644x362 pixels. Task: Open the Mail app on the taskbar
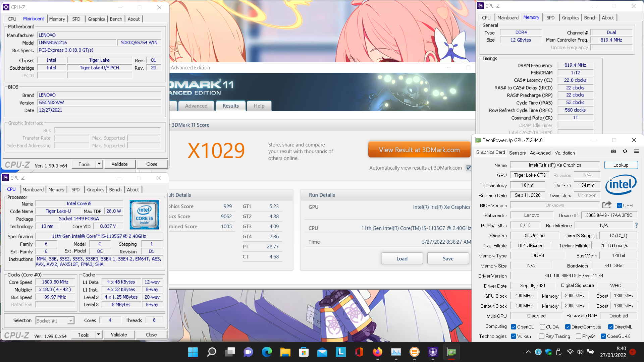click(322, 352)
